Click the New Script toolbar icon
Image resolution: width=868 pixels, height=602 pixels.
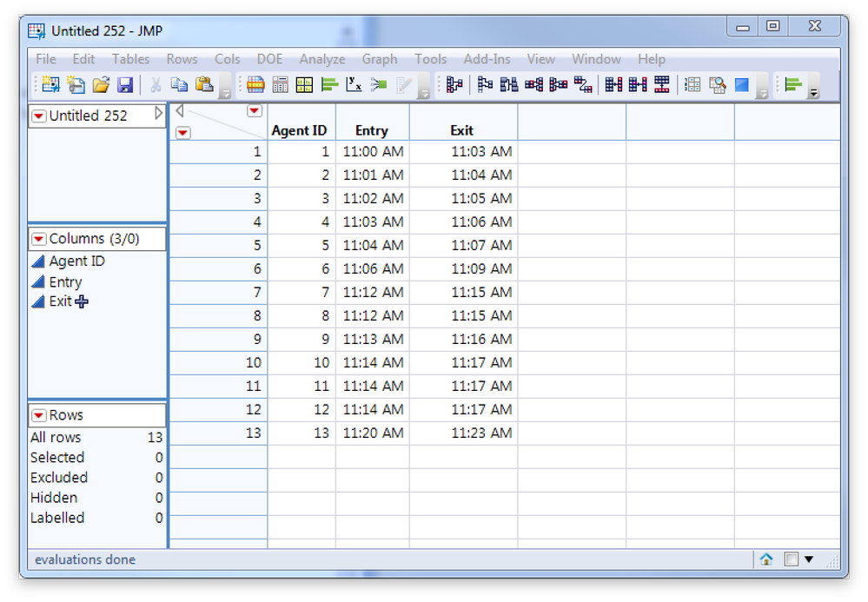[76, 84]
